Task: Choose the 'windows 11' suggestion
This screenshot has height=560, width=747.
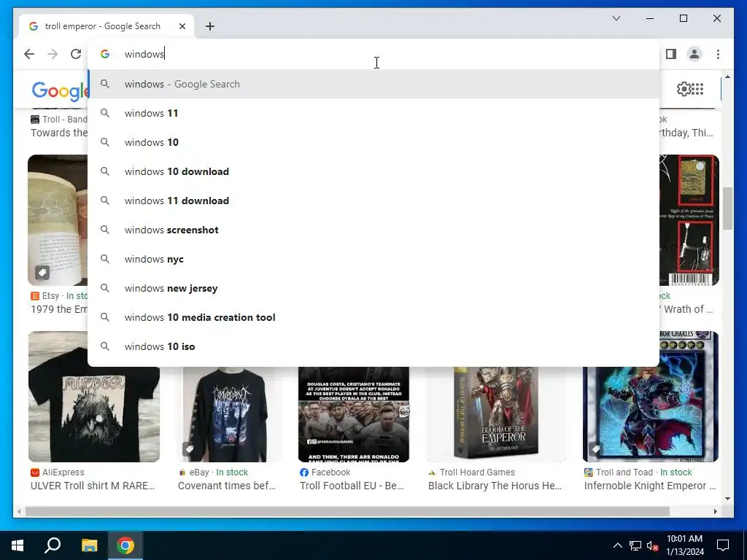Action: pyautogui.click(x=373, y=113)
